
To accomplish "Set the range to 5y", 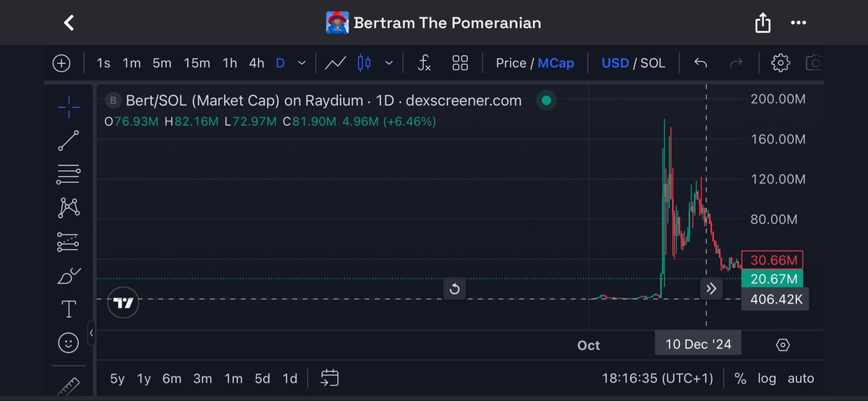I will (117, 379).
